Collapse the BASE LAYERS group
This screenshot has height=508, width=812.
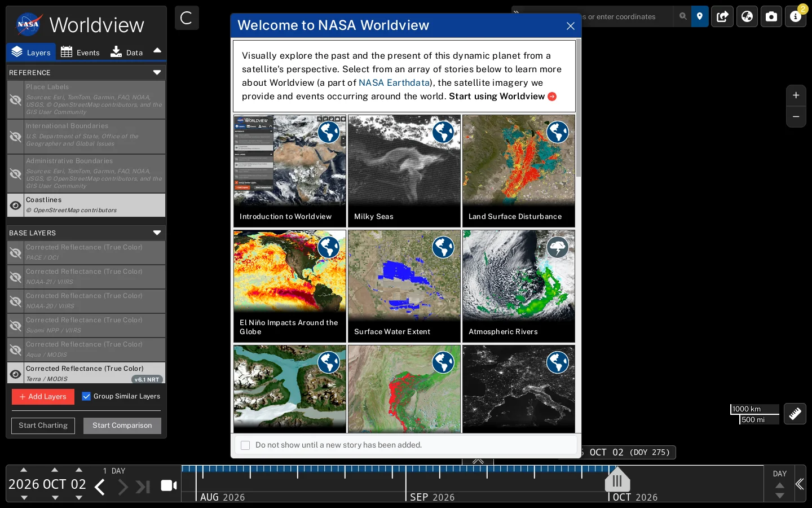coord(157,233)
